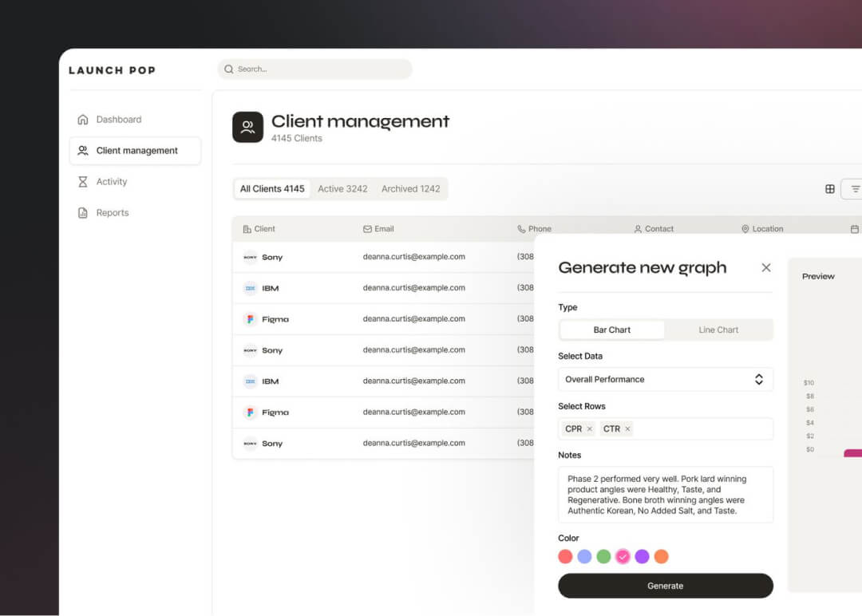The image size is (862, 616).
Task: Select the Line Chart type option
Action: pos(718,330)
